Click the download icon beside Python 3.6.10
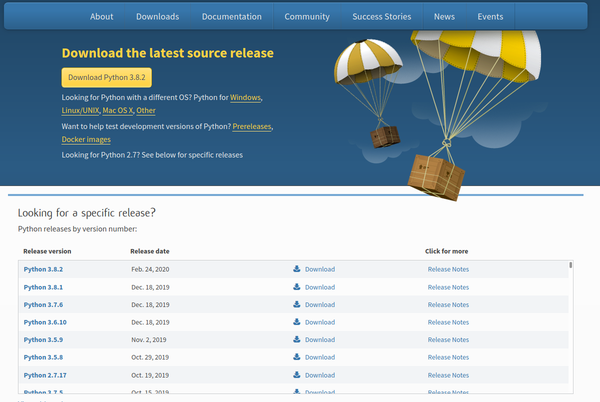The image size is (600, 402). [x=297, y=322]
